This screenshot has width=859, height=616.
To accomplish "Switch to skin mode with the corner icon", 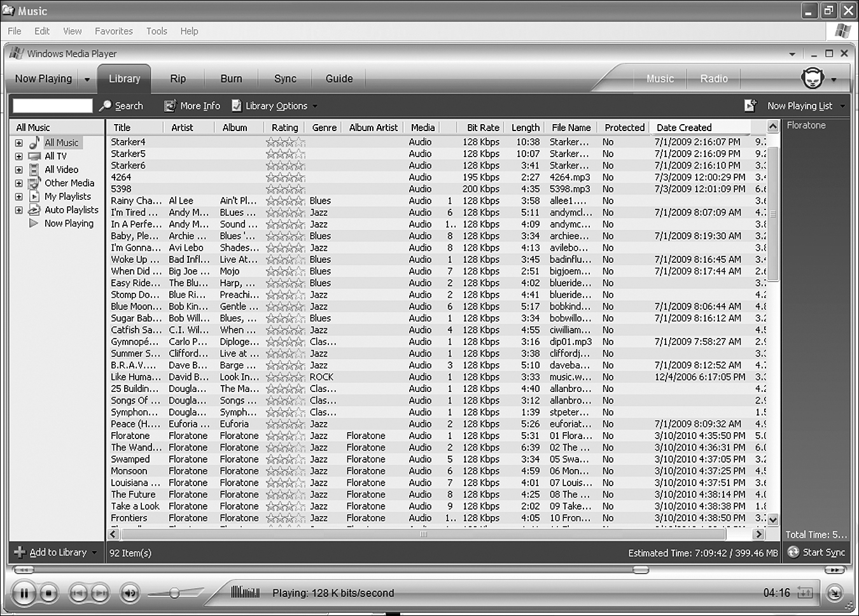I will coord(834,594).
